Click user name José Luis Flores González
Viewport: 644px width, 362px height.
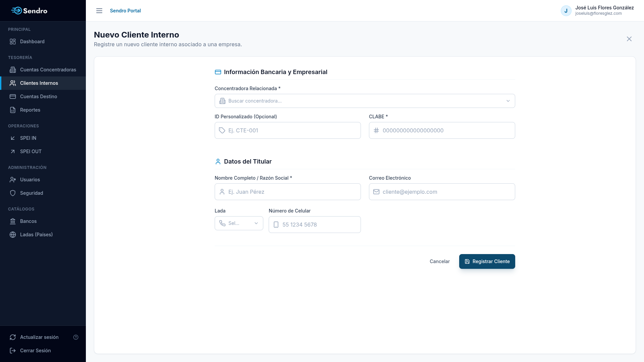tap(604, 8)
